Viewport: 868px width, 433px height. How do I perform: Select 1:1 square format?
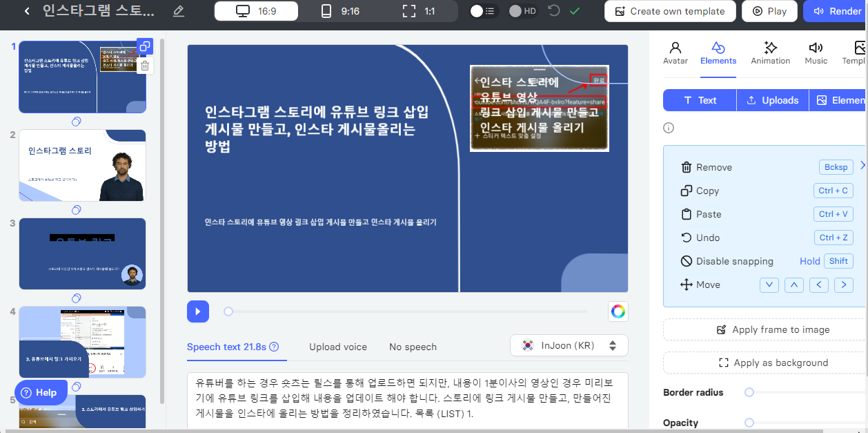tap(418, 11)
